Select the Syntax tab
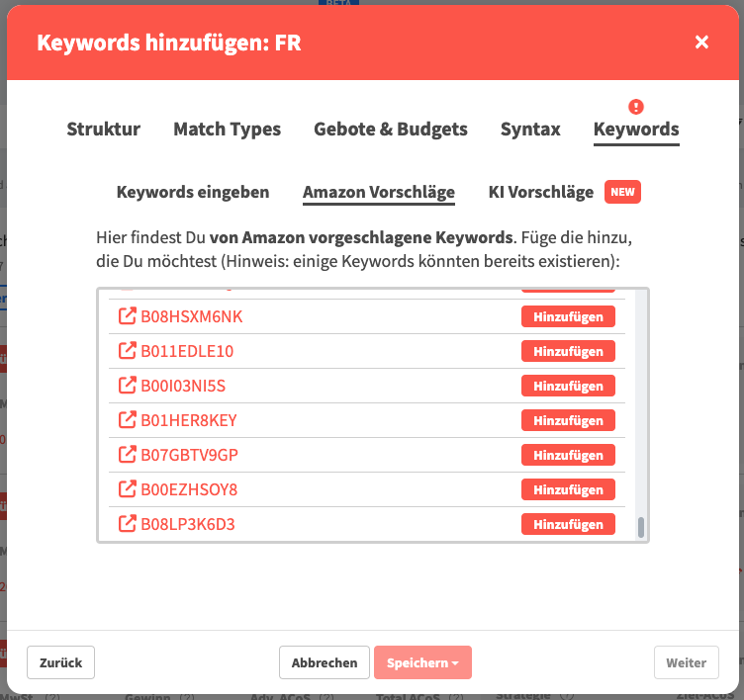Viewport: 744px width, 700px height. coord(530,129)
